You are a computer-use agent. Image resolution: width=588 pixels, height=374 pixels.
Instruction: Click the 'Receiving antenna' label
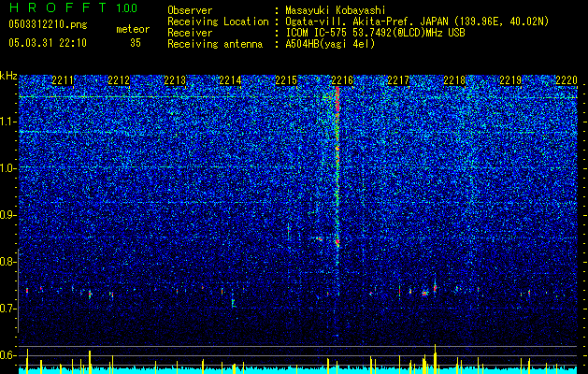pyautogui.click(x=215, y=44)
